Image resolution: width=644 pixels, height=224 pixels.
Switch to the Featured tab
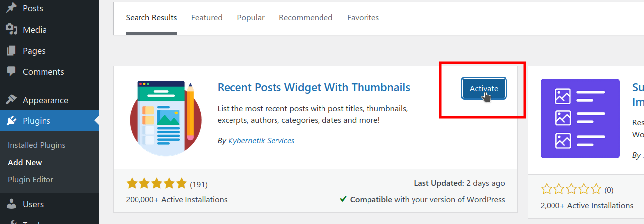tap(207, 18)
